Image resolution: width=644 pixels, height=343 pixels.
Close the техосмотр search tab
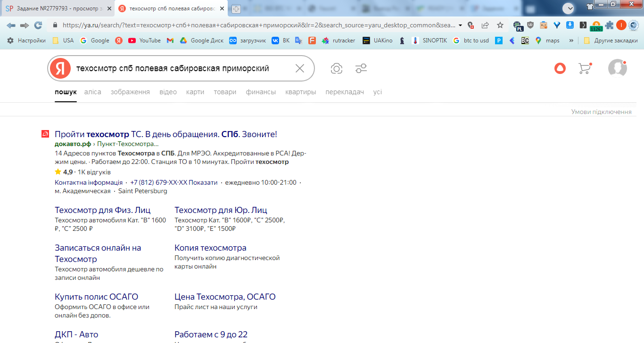coord(222,8)
